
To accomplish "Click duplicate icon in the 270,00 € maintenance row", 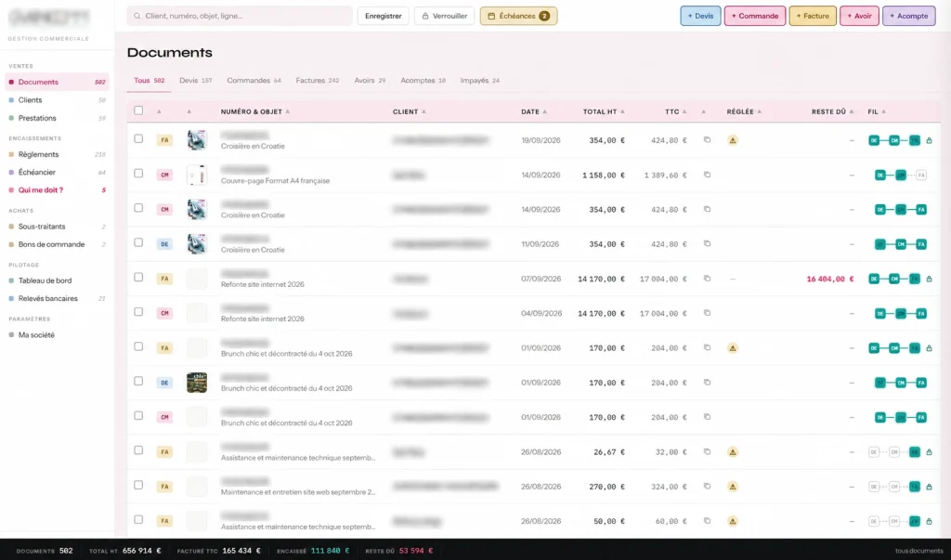I will (707, 486).
